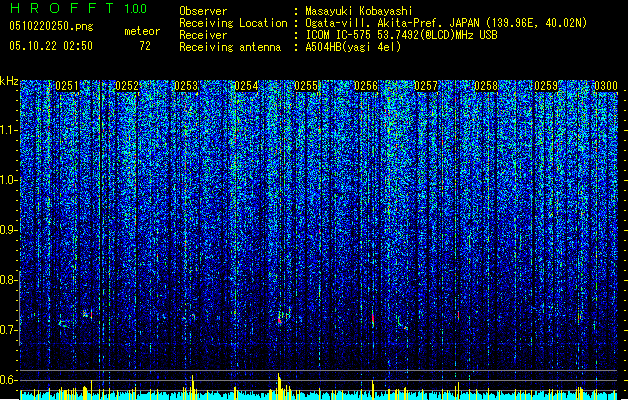Click the meteor label above the count

pyautogui.click(x=142, y=31)
